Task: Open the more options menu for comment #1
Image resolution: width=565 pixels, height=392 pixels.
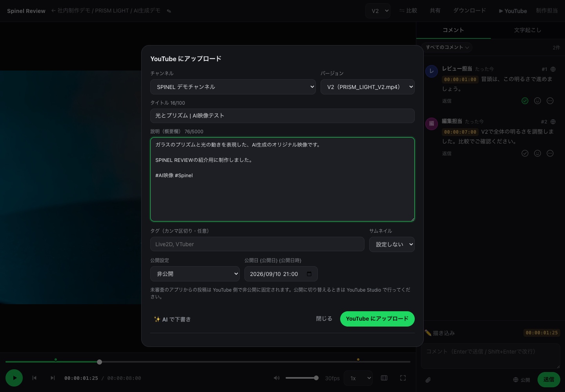Action: click(550, 101)
